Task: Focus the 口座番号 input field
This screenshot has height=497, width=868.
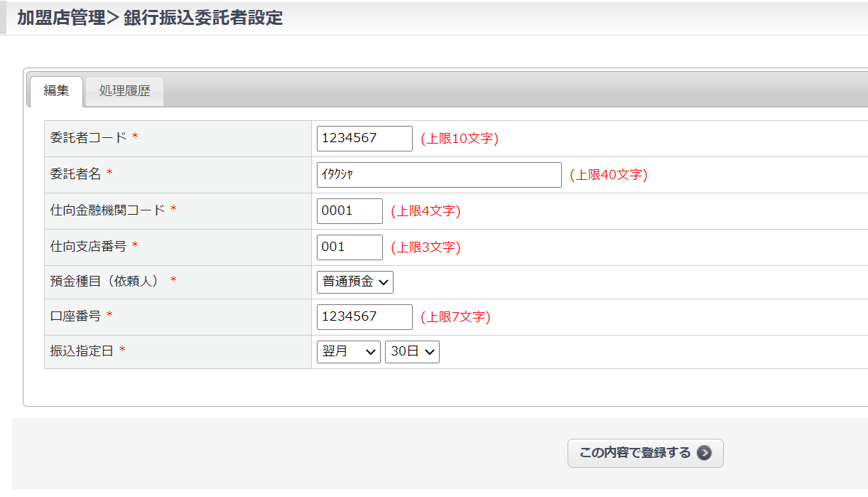Action: 364,317
